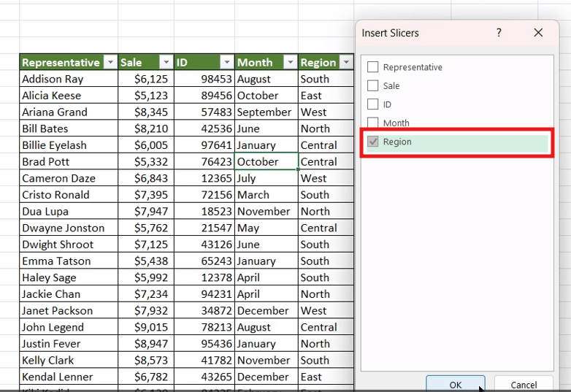Select the March month cell
Screen dimensions: 571x392
point(267,194)
